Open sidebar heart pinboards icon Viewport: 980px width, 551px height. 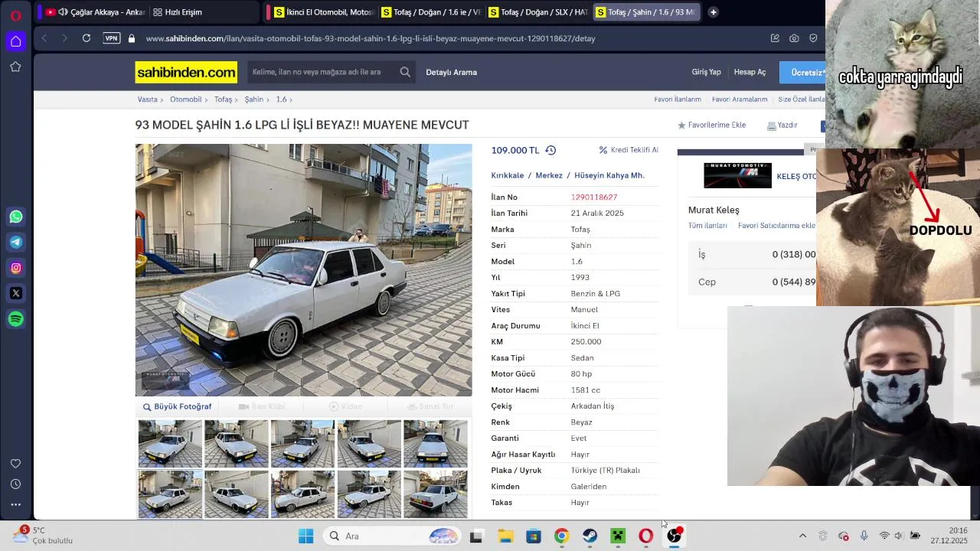[x=15, y=464]
